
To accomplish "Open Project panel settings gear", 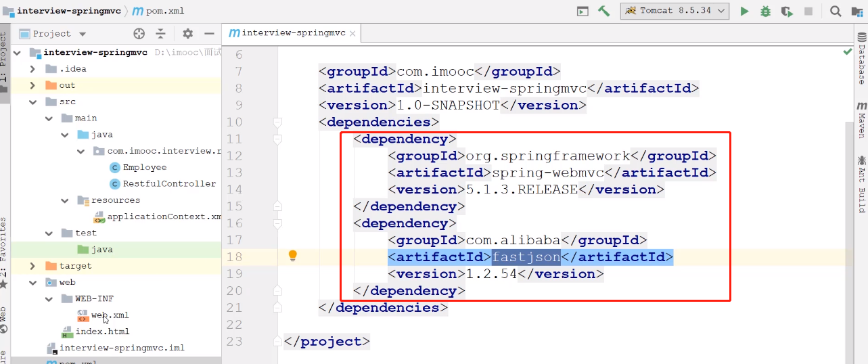I will (188, 34).
